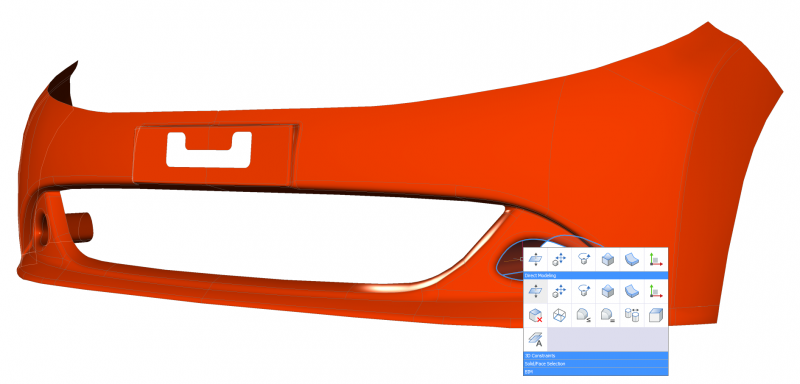
Task: Click the delete solid icon with red X
Action: pos(535,315)
